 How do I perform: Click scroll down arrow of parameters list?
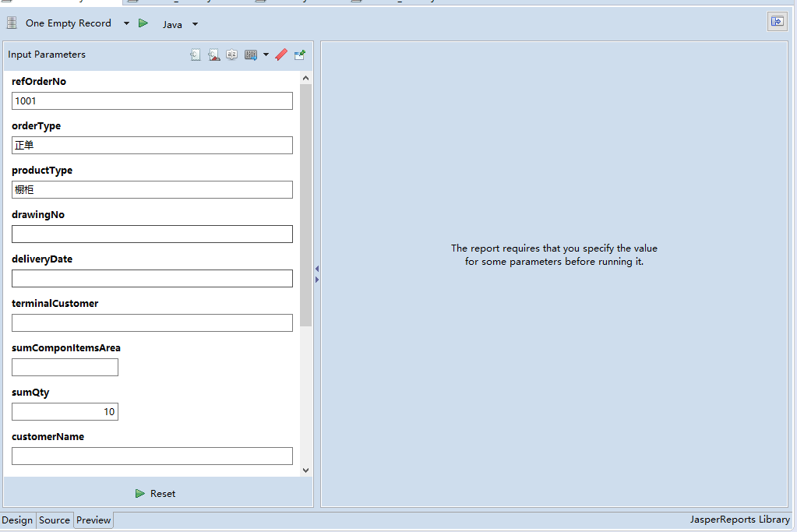(305, 470)
